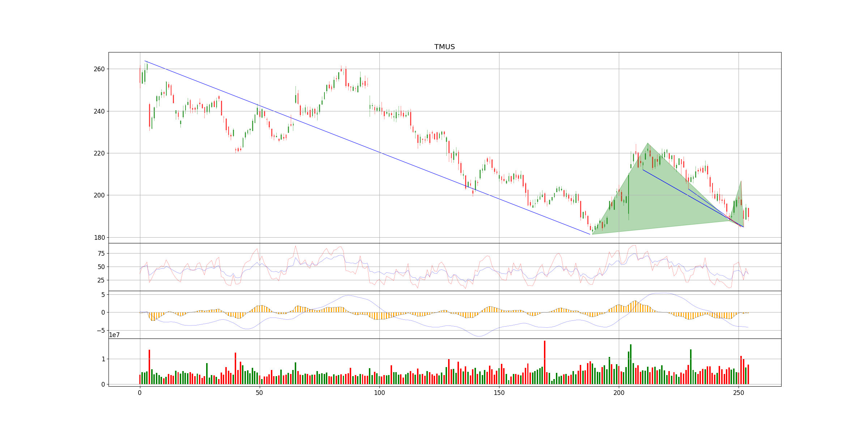Click the 200 tick on bottom x-axis
This screenshot has width=868, height=434.
click(x=618, y=392)
